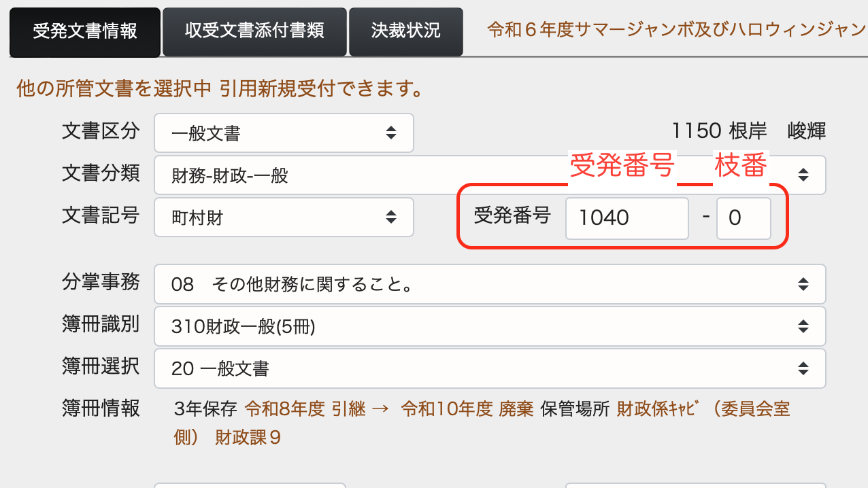
Task: Open the 収受文書添付書類 tab
Action: [x=254, y=31]
